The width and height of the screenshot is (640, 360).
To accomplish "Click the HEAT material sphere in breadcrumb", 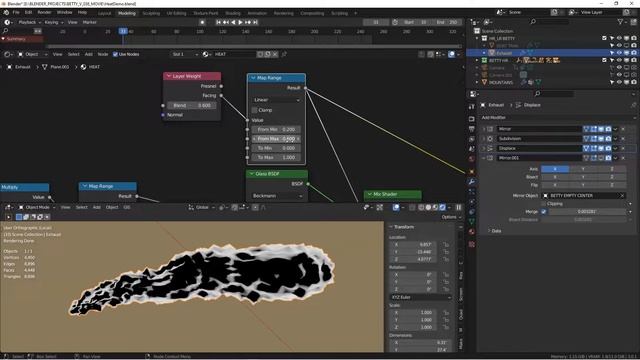I will (83, 67).
